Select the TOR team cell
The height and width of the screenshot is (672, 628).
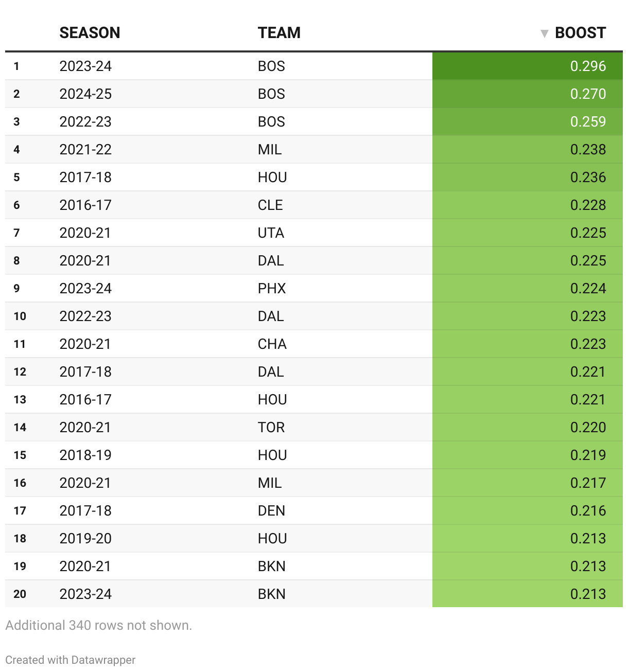click(x=271, y=427)
